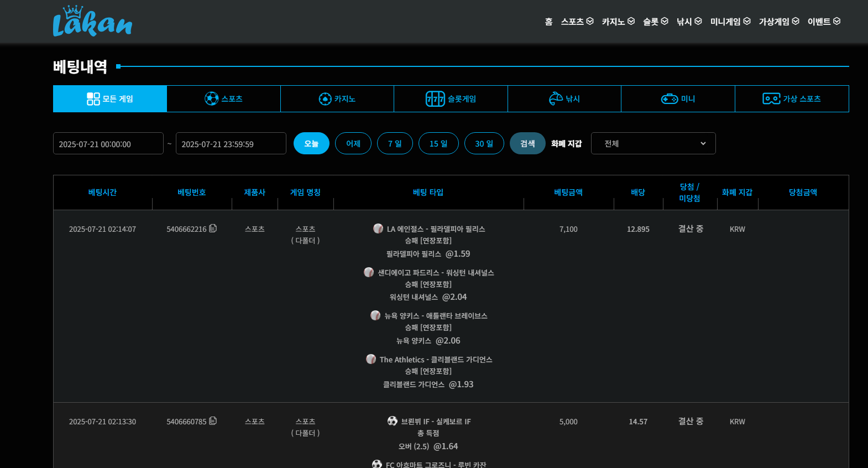The image size is (868, 468).
Task: Expand the 카지노 menu in top navigation
Action: click(x=618, y=22)
